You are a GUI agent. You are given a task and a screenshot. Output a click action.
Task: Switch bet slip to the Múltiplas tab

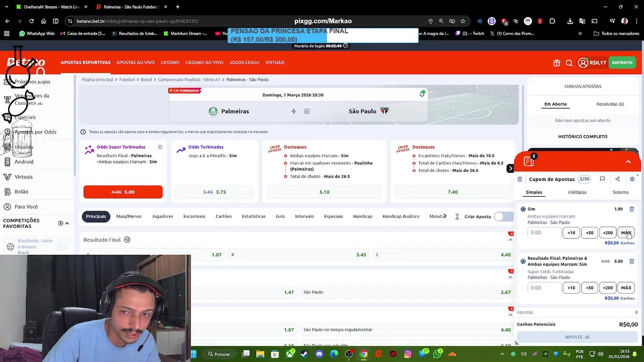(x=577, y=192)
